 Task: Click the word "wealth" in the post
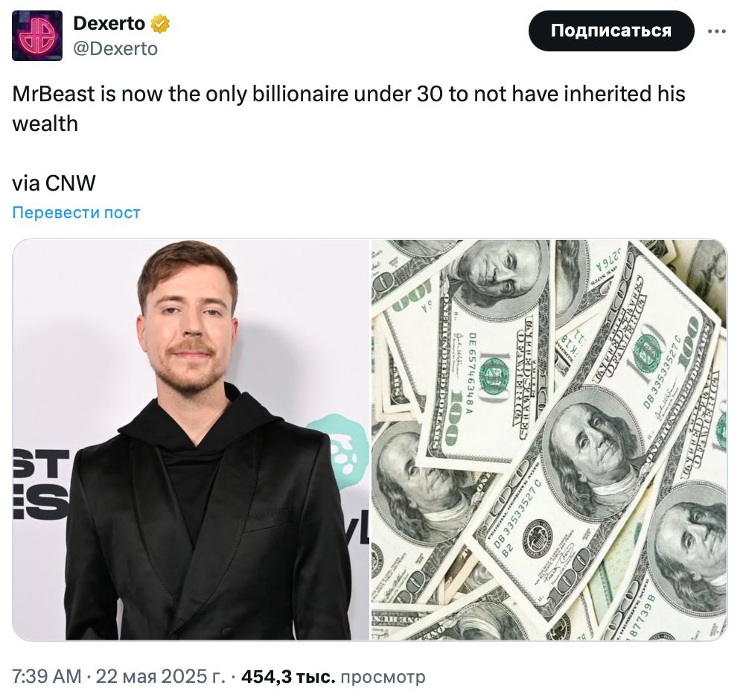pos(45,124)
